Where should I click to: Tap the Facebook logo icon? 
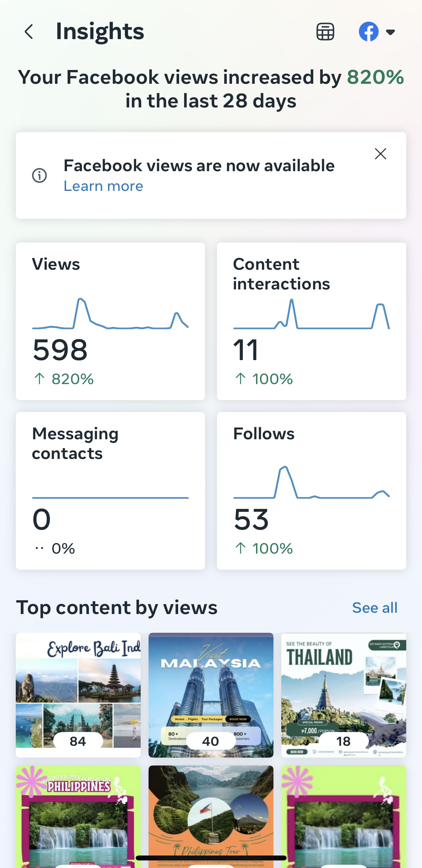[x=368, y=32]
